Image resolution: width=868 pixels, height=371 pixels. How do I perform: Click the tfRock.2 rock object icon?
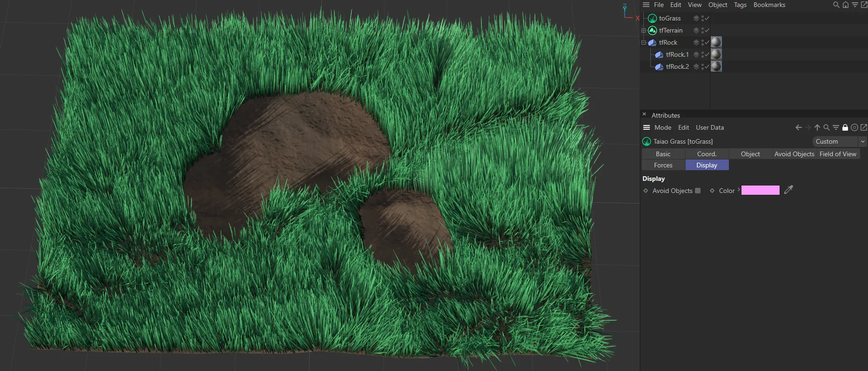659,67
